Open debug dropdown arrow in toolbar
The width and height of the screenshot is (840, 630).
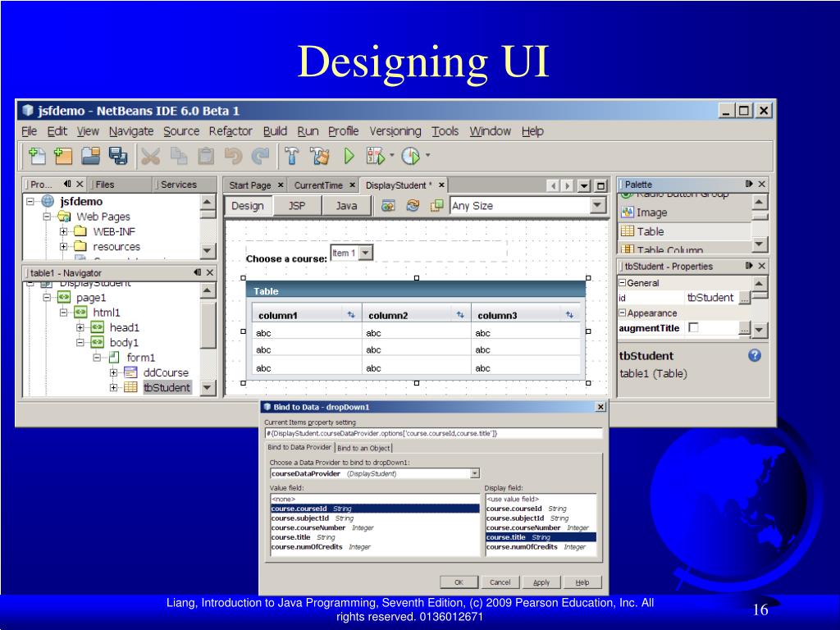pos(391,155)
